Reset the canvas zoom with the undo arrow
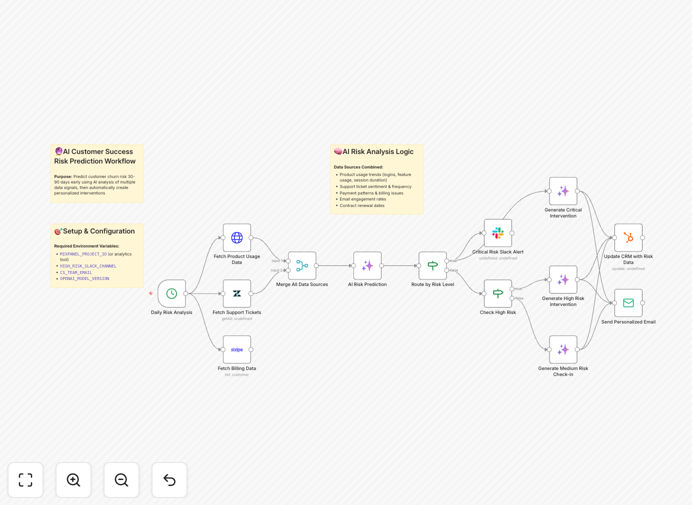692x505 pixels. pyautogui.click(x=169, y=480)
